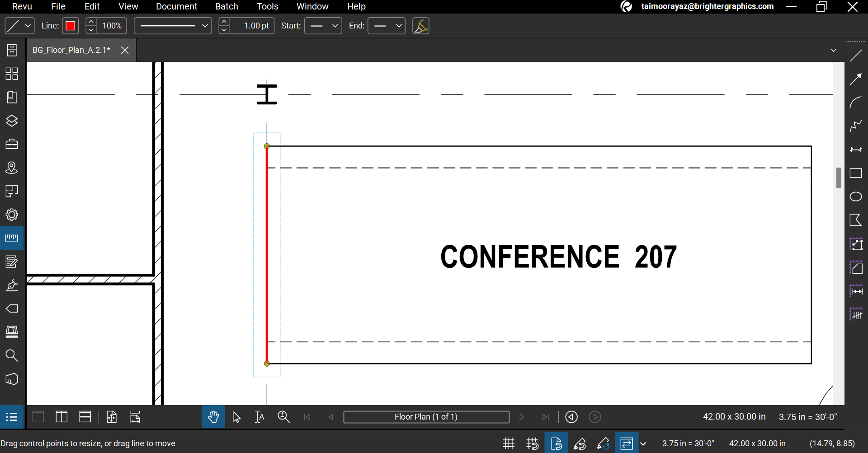Screen dimensions: 868x453
Task: Open the End arrowhead style dropdown
Action: click(387, 26)
